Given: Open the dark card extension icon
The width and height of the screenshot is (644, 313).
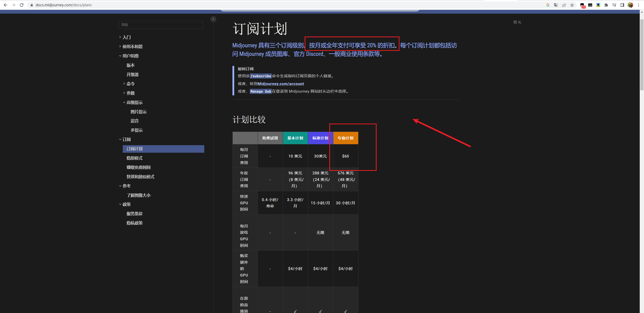Looking at the screenshot, I should tap(590, 5).
